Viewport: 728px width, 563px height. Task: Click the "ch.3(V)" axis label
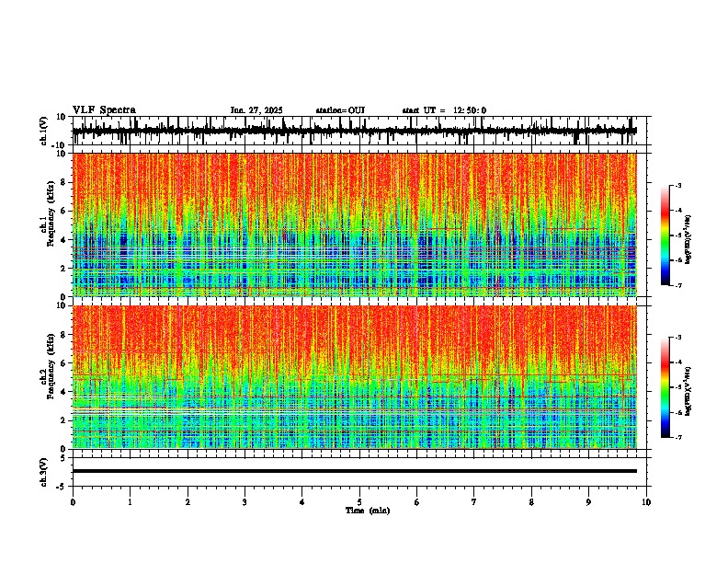44,472
